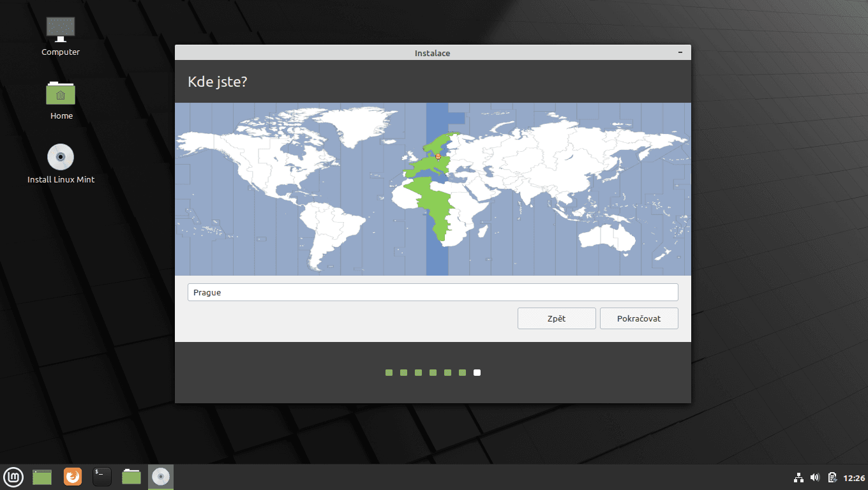Open the volume control in the tray
The image size is (868, 490).
pyautogui.click(x=815, y=477)
